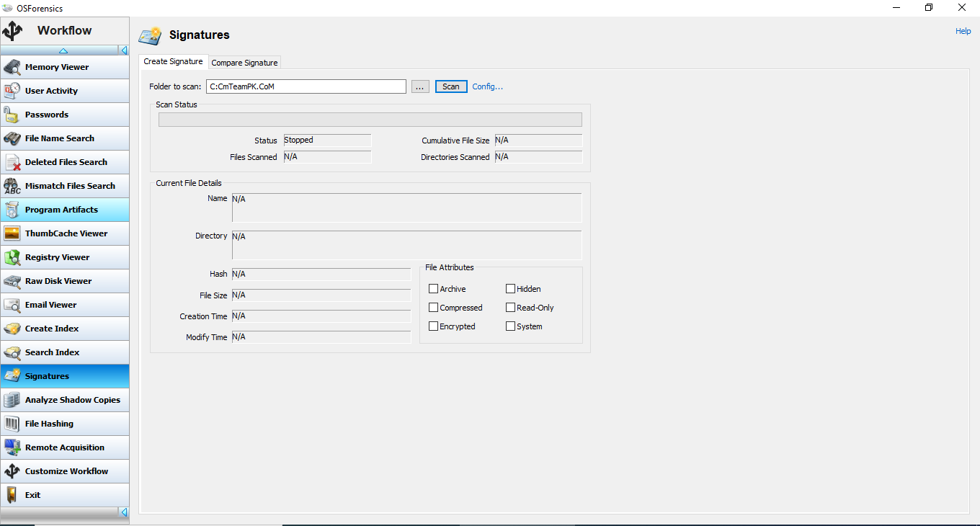Select the Raw Disk Viewer
Image resolution: width=980 pixels, height=526 pixels.
(x=65, y=281)
